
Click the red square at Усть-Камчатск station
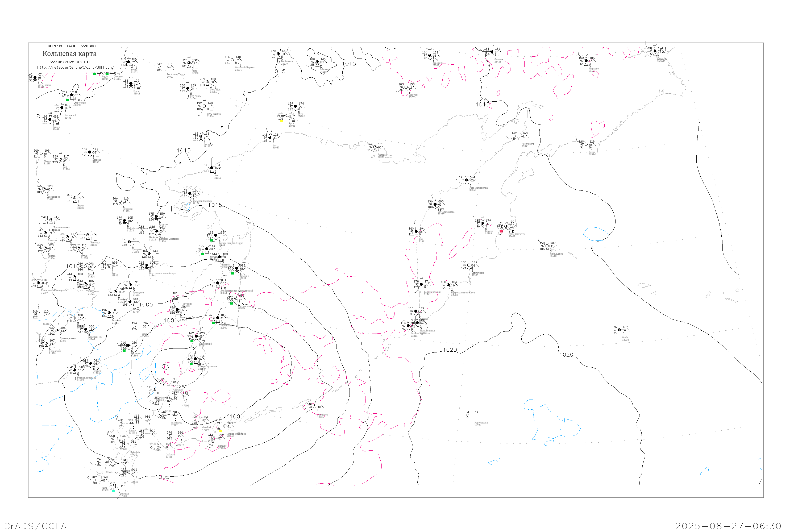coord(501,231)
